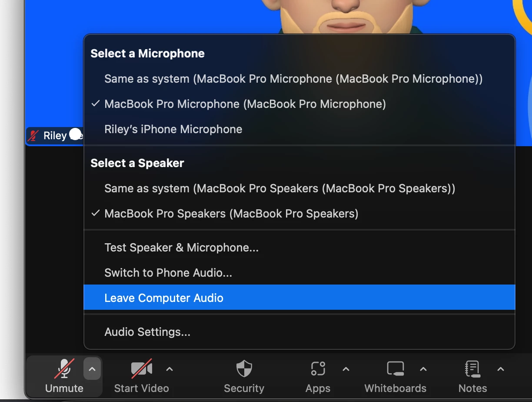Open the Apps icon
The image size is (532, 402).
click(318, 369)
